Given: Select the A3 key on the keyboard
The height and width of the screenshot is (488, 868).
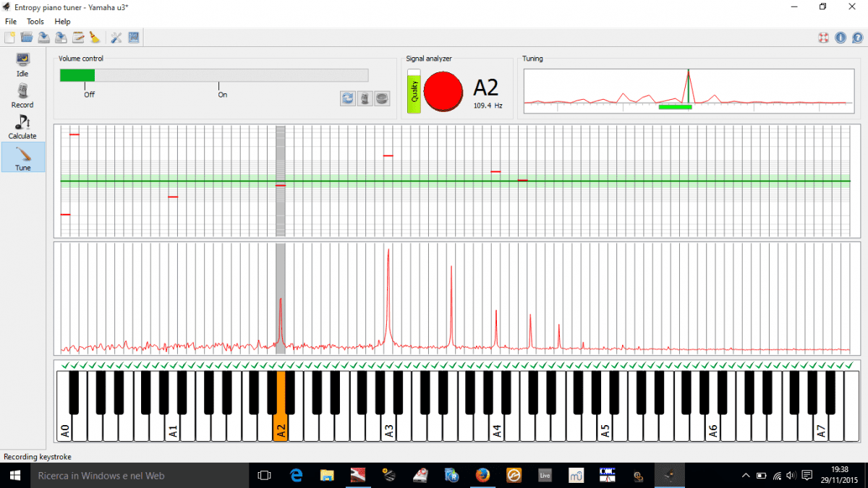Looking at the screenshot, I should 388,427.
